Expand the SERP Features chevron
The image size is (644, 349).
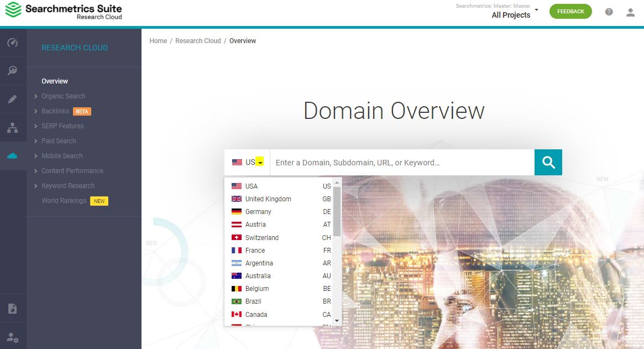[36, 126]
